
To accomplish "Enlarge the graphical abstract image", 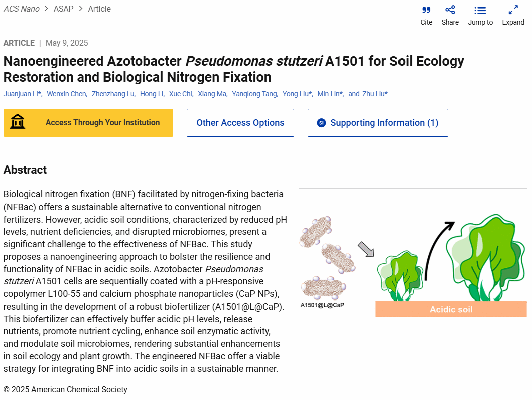I will [x=413, y=266].
